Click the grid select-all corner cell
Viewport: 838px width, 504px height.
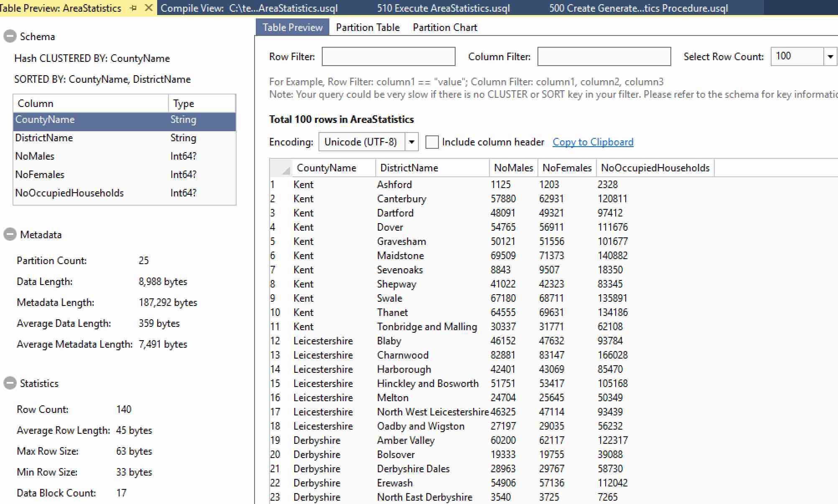click(x=281, y=168)
